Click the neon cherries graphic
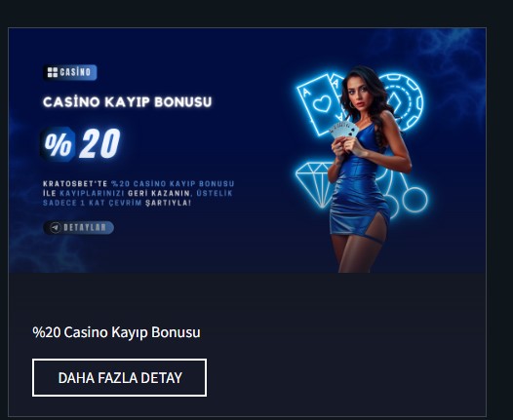 click(x=403, y=194)
